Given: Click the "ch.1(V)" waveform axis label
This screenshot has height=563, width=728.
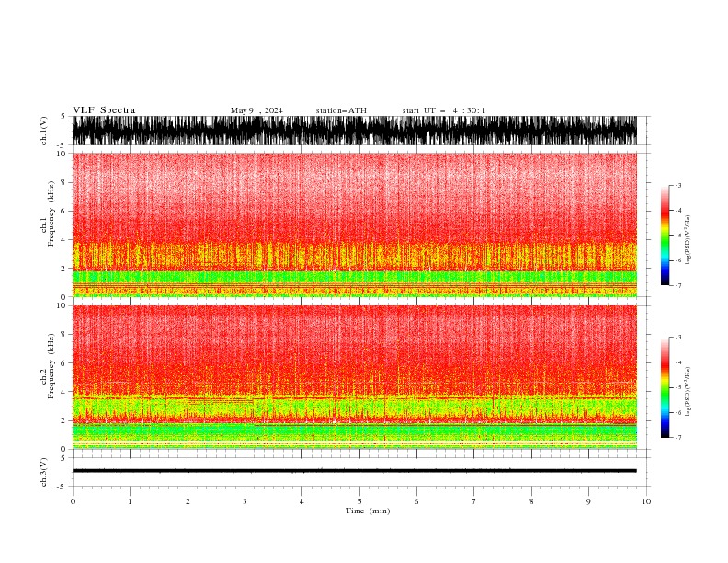Looking at the screenshot, I should click(x=44, y=131).
